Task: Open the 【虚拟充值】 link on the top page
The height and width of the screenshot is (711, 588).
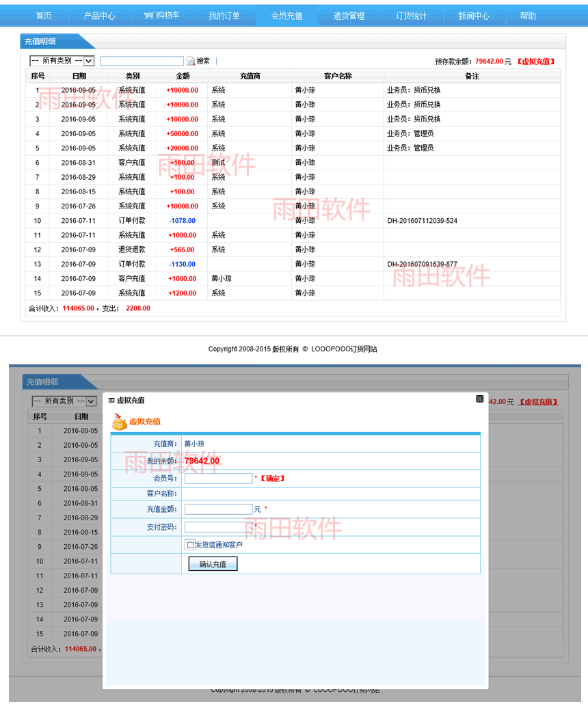Action: (x=536, y=62)
